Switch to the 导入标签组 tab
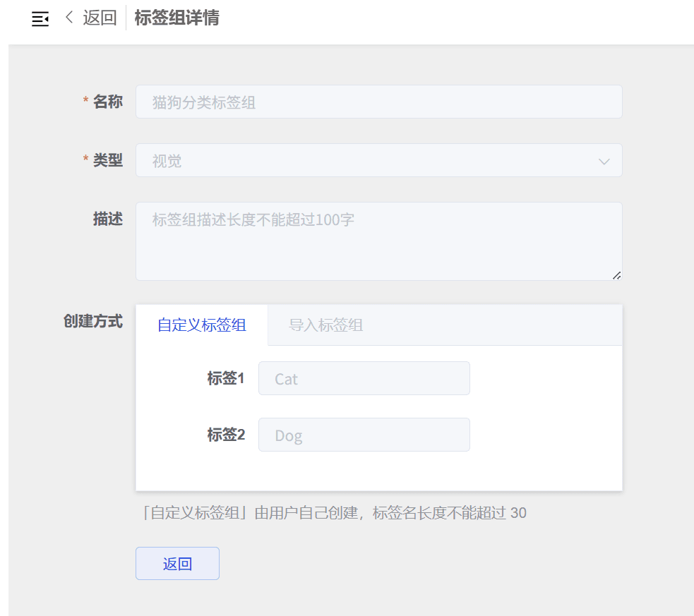694x616 pixels. 325,325
